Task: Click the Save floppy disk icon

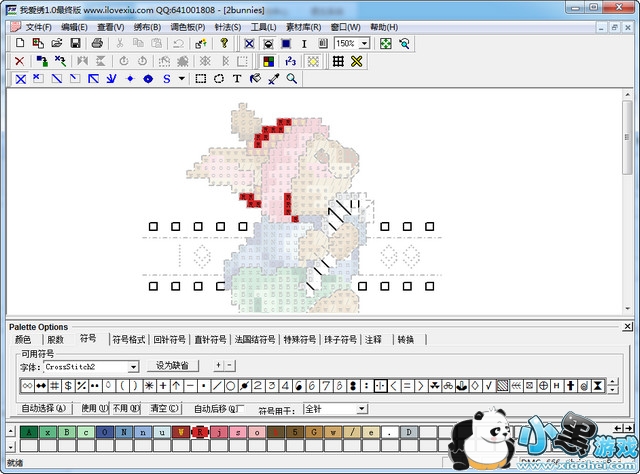Action: point(73,44)
